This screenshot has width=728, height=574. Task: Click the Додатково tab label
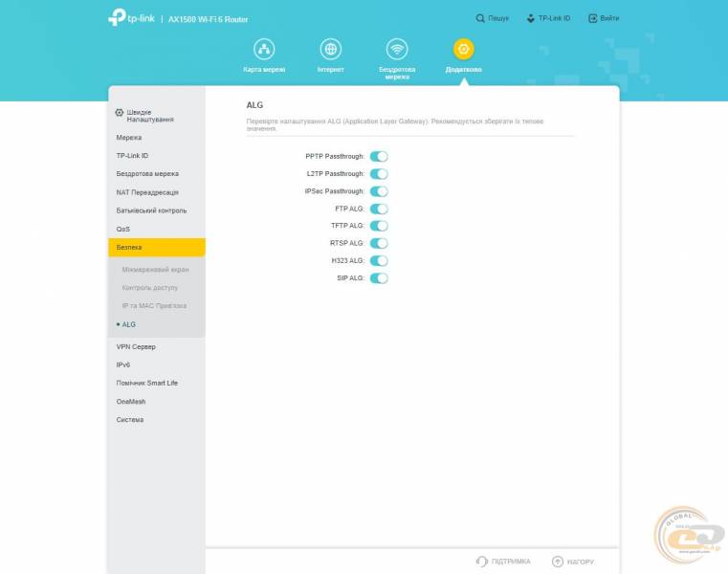tap(463, 69)
